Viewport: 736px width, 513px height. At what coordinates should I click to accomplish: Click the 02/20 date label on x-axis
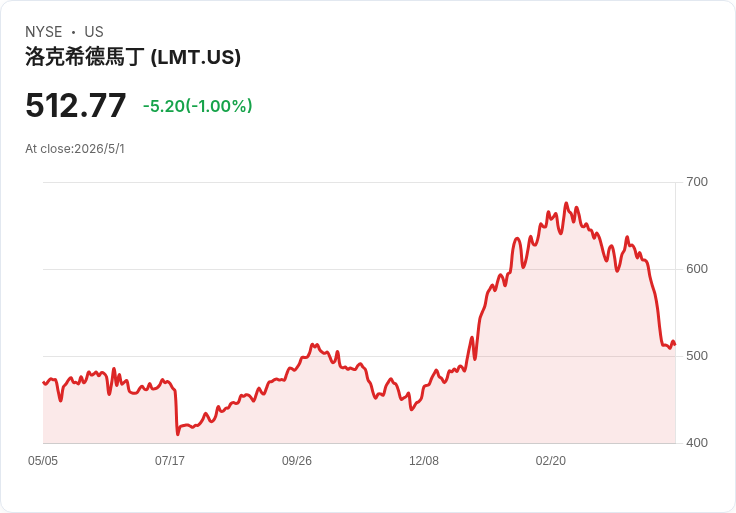(551, 460)
